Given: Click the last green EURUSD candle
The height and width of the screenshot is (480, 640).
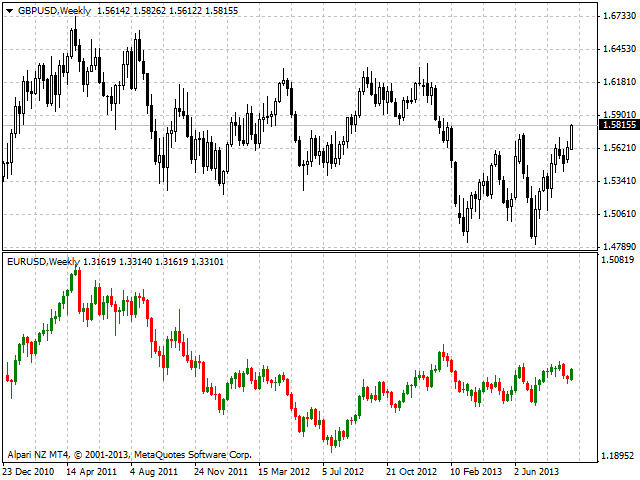Looking at the screenshot, I should coord(571,374).
